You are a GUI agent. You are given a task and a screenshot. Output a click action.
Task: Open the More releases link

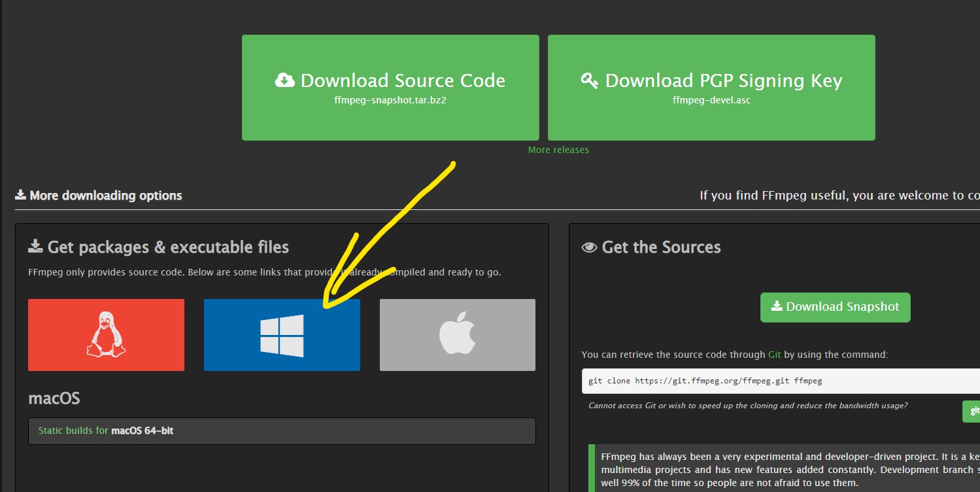coord(558,150)
